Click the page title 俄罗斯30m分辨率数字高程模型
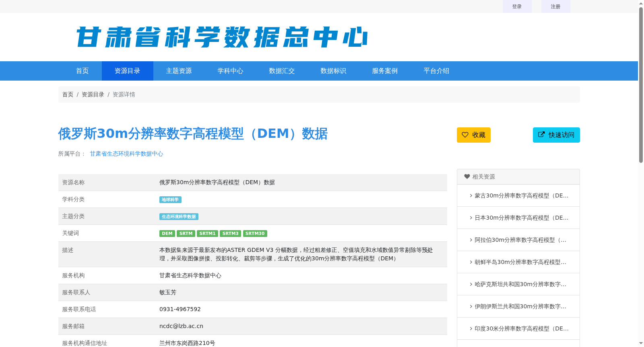This screenshot has height=347, width=644. pos(193,133)
